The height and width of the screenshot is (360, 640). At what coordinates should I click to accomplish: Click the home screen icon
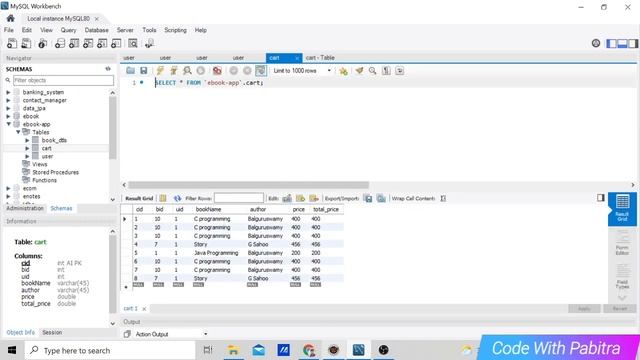[x=11, y=18]
